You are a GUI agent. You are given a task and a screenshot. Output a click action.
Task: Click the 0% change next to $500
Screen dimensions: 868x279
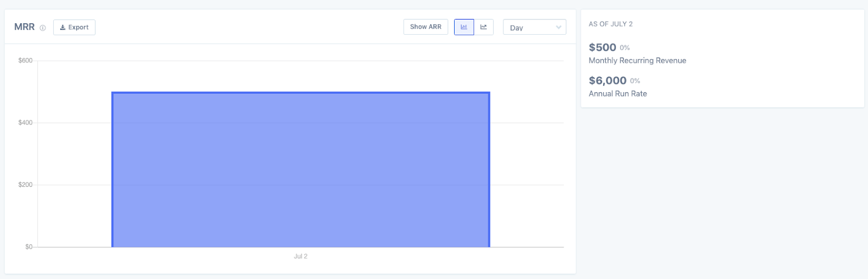(x=624, y=48)
